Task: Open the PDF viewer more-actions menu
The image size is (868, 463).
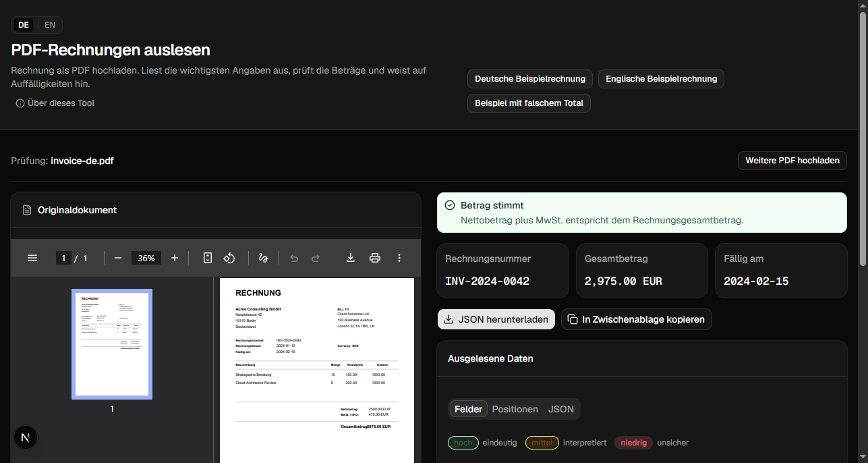Action: point(399,258)
